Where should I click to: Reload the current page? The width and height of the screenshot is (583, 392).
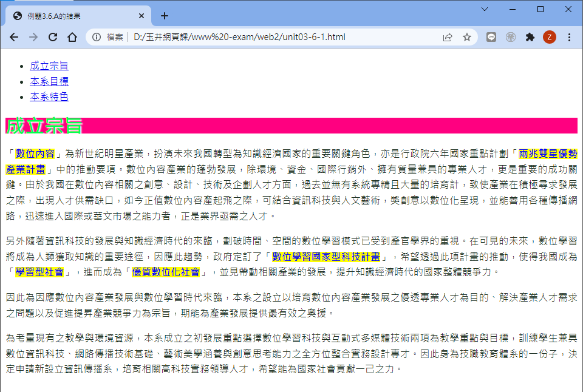(53, 37)
